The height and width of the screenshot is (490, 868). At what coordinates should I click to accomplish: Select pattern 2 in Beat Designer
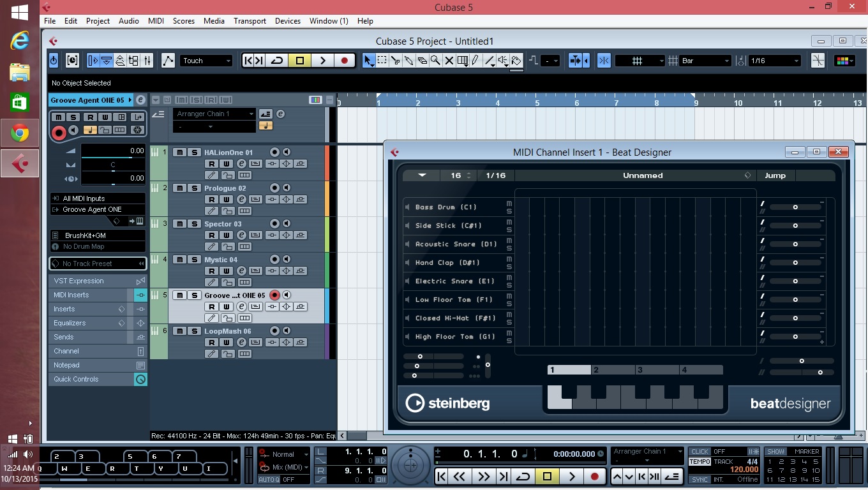click(x=613, y=370)
